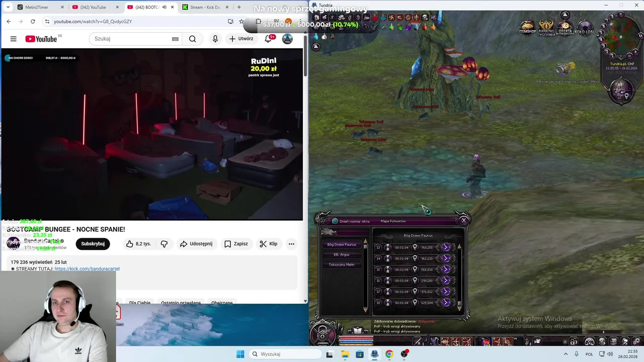Screen dimensions: 644x362
Task: Teleport arrow for channel 18 row
Action: pyautogui.click(x=446, y=303)
